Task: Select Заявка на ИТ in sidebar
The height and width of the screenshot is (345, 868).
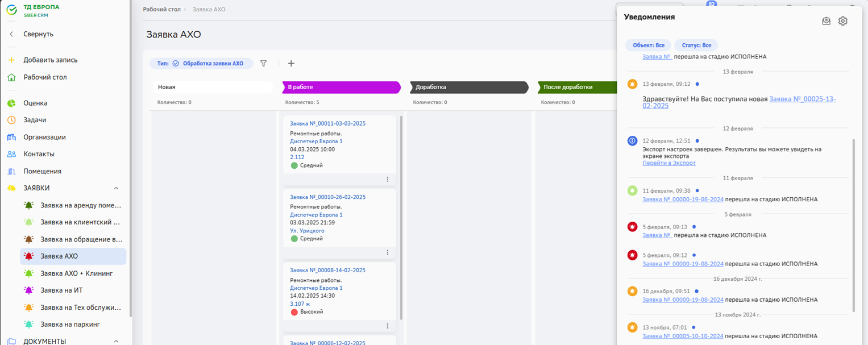Action: click(x=61, y=290)
